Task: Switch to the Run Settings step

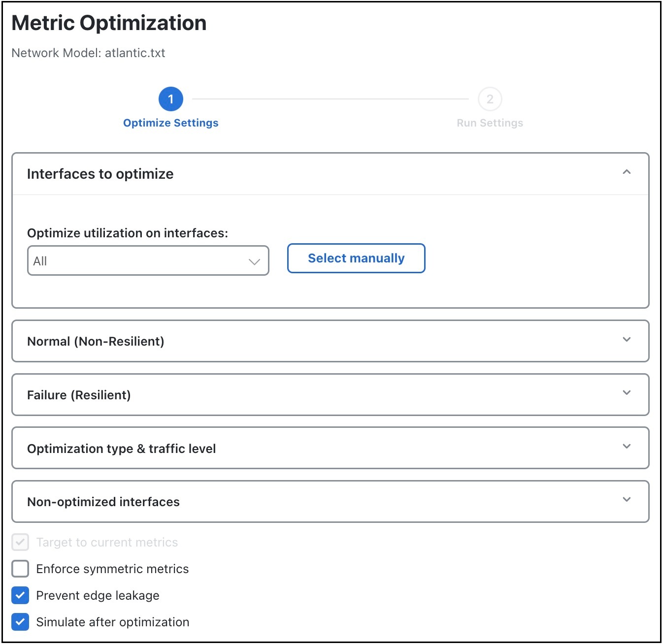Action: click(490, 123)
